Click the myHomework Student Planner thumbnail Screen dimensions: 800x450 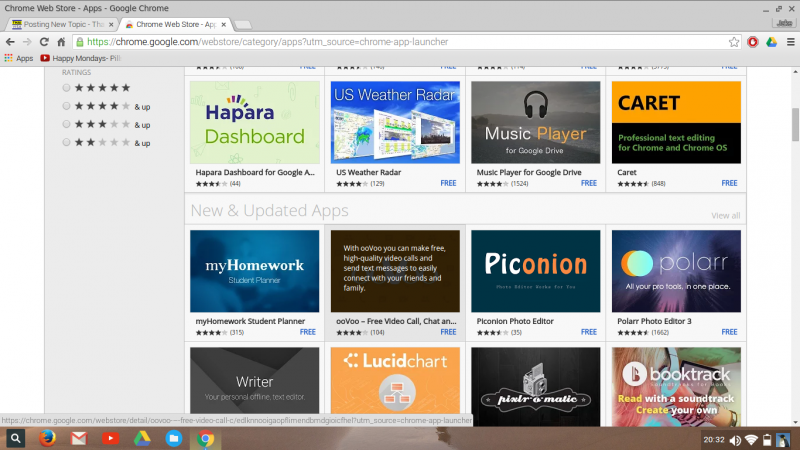(x=255, y=271)
